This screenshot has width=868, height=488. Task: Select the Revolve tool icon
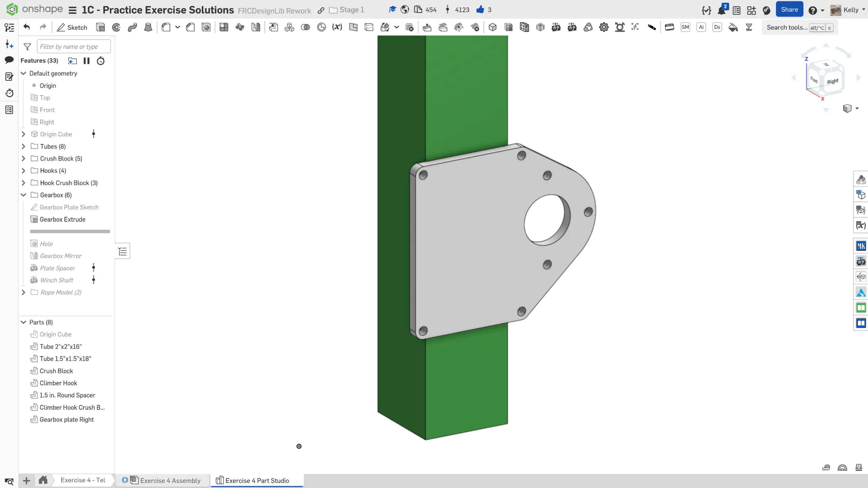pos(116,27)
